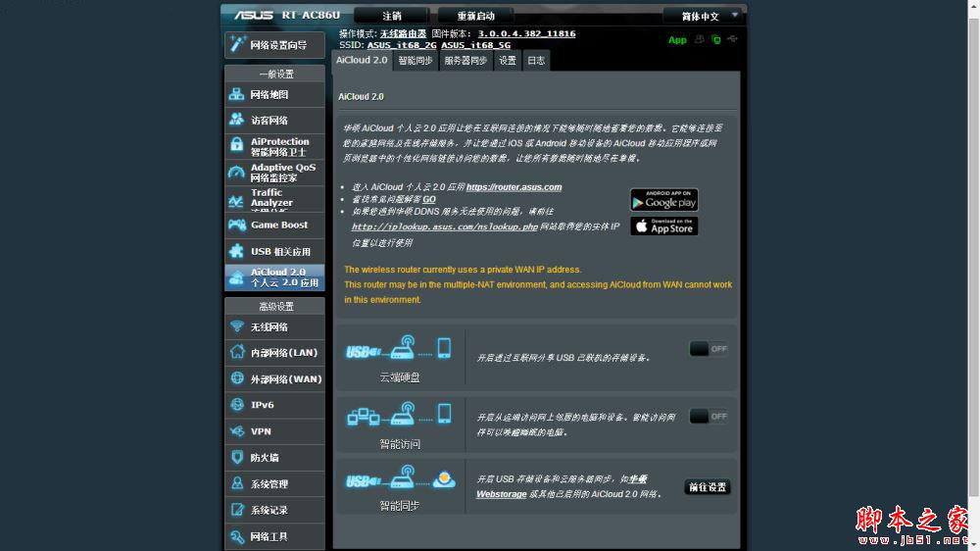Click the Smart Sync (智能同步) illustration

pos(400,477)
